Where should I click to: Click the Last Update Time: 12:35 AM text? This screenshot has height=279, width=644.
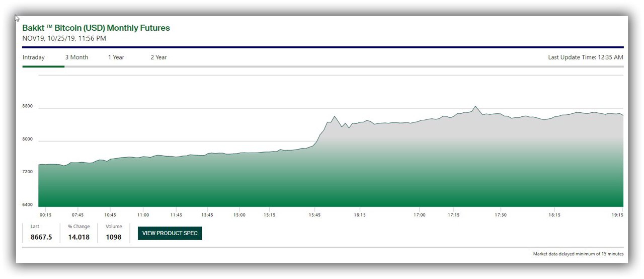click(586, 57)
